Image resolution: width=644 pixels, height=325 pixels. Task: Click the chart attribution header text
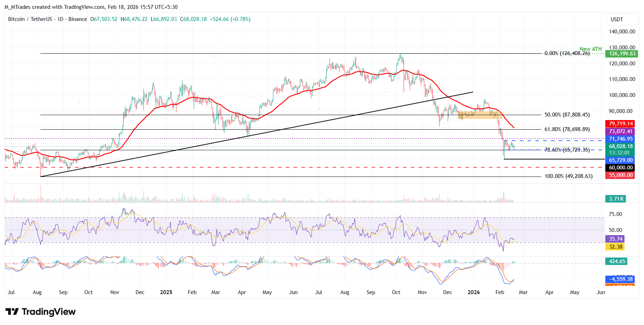[x=91, y=7]
